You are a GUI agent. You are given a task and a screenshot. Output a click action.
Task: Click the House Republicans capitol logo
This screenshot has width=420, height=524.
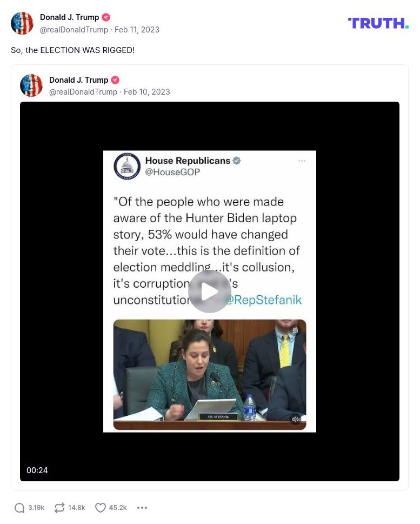(127, 165)
